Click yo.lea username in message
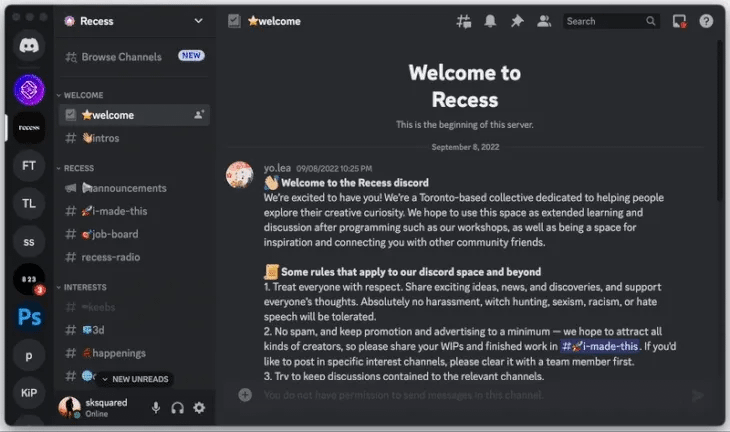The height and width of the screenshot is (432, 730). (x=277, y=168)
